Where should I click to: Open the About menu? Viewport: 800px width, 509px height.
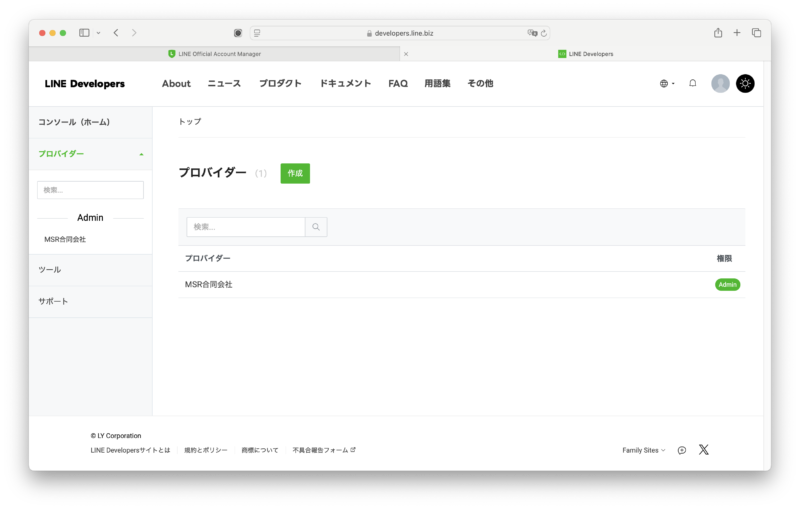[176, 84]
